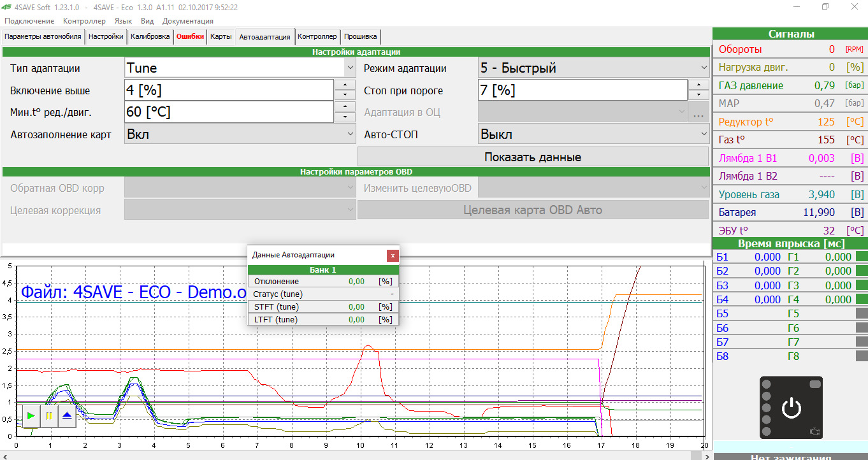Viewport: 868px width, 460px height.
Task: Toggle the gray indicator for the Б5 injector
Action: click(862, 313)
